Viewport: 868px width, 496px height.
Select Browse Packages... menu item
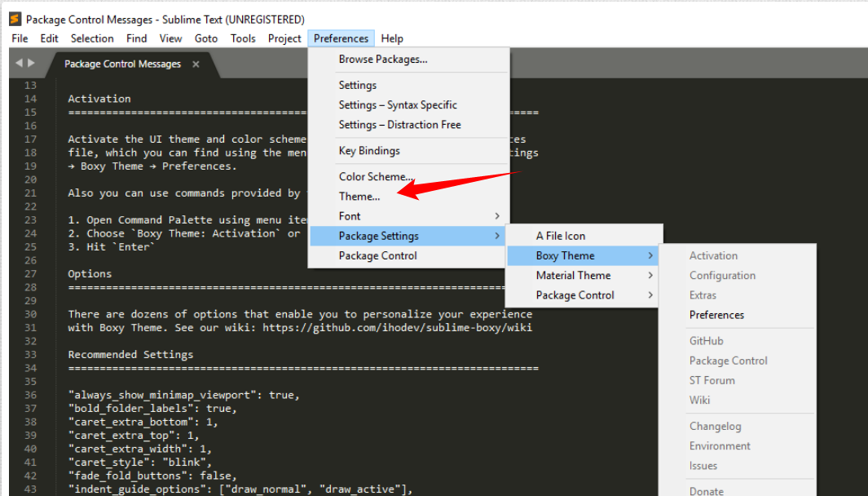(x=383, y=59)
